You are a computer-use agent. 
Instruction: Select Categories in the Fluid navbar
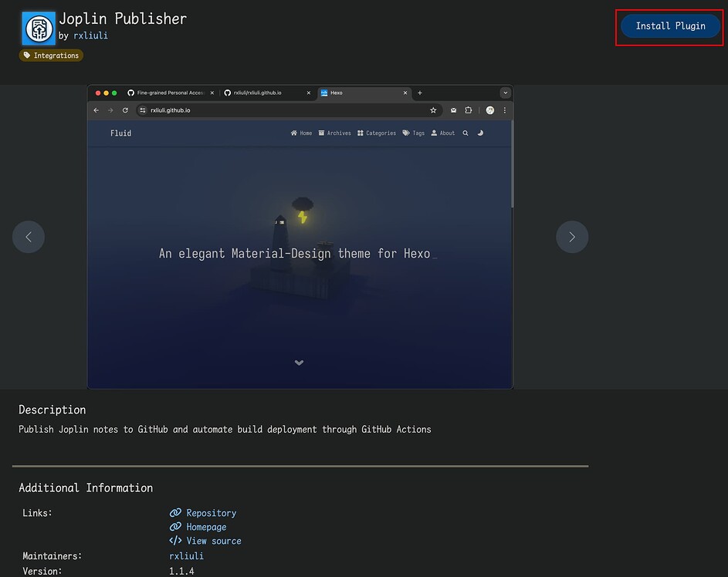(x=377, y=133)
